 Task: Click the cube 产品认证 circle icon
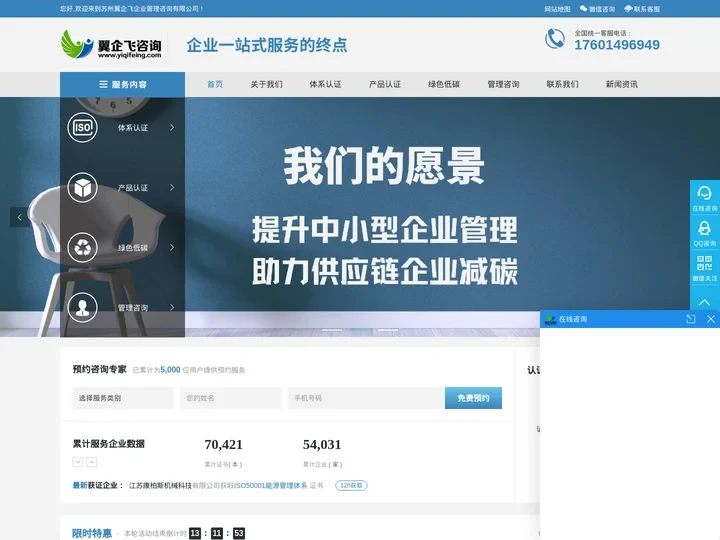tap(83, 187)
